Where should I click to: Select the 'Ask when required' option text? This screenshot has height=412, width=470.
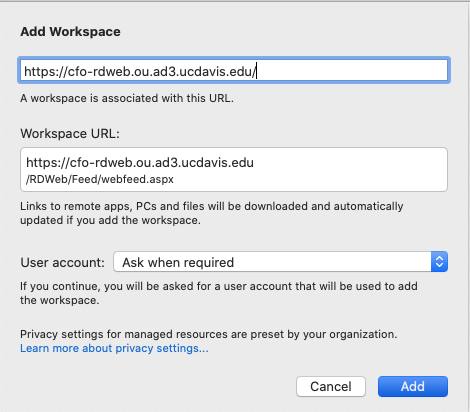click(x=178, y=263)
